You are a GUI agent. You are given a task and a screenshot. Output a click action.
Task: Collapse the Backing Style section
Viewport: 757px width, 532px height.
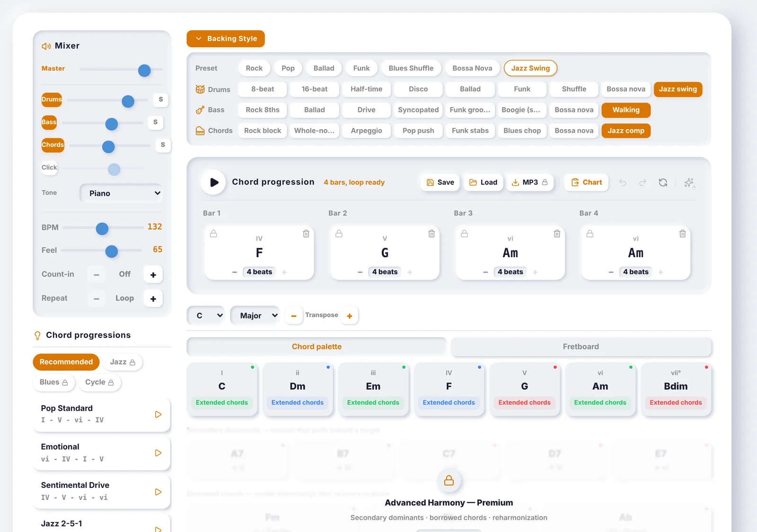226,39
